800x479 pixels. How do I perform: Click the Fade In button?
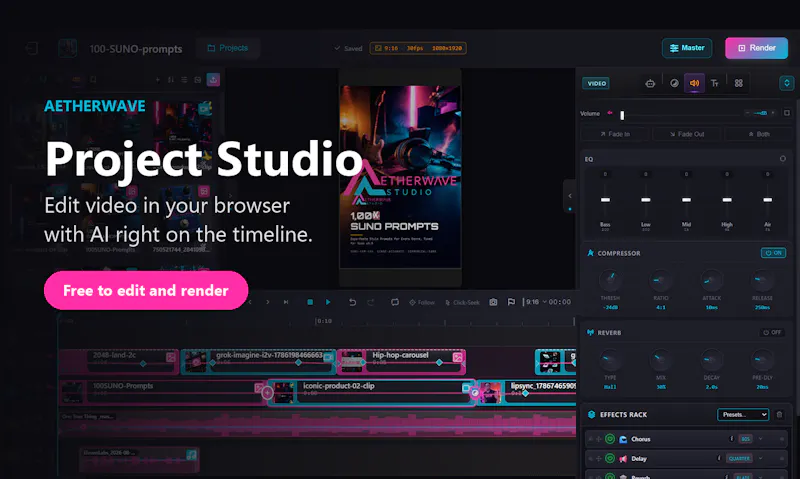(x=615, y=134)
